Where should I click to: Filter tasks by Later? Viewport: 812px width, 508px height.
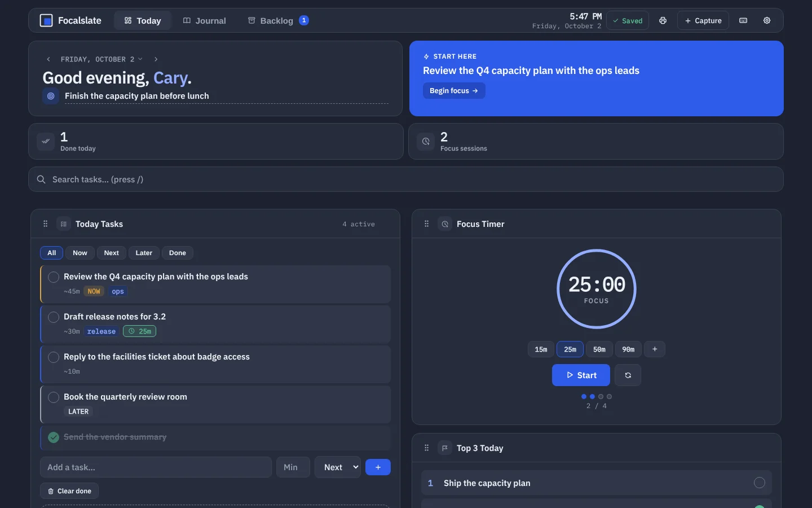pyautogui.click(x=144, y=253)
